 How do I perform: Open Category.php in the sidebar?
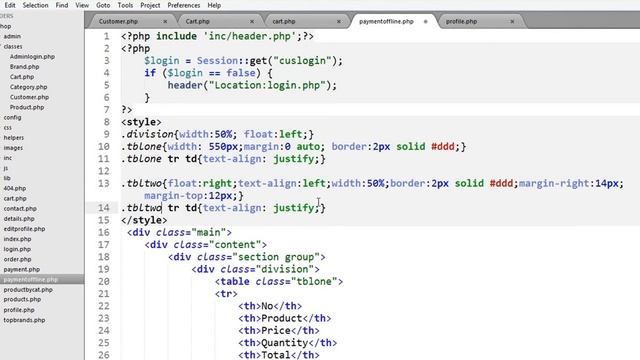click(x=29, y=87)
